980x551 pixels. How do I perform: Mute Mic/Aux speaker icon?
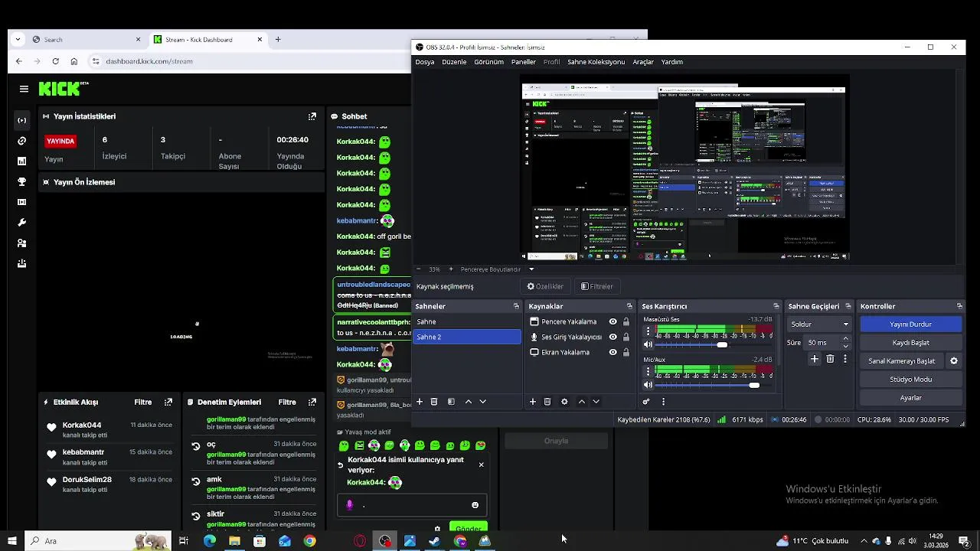648,385
